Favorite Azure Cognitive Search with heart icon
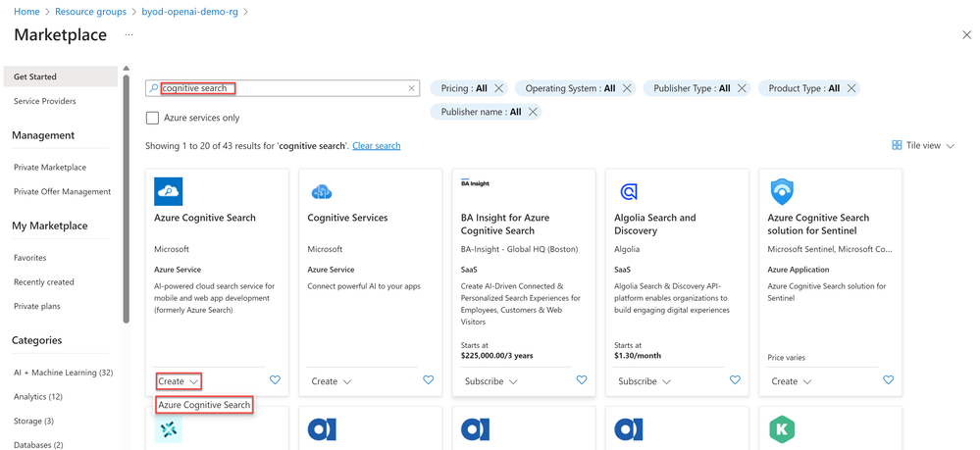The width and height of the screenshot is (980, 450). tap(275, 379)
